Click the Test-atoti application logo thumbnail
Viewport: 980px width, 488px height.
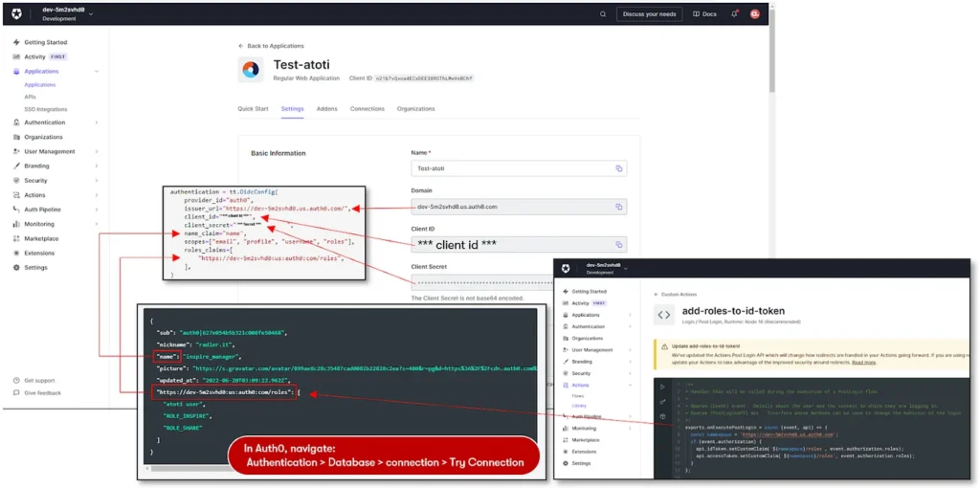pyautogui.click(x=251, y=69)
